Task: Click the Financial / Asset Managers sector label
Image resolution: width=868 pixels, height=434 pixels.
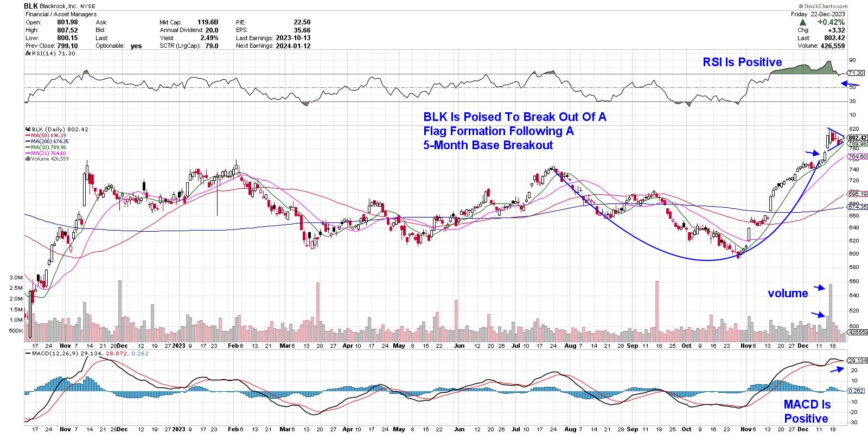Action: coord(53,14)
